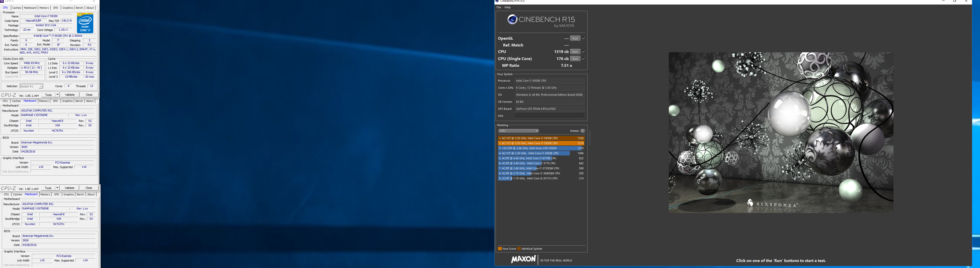980x268 pixels.
Task: Switch to Mainboard tab in top CPU-Z window
Action: click(30, 8)
